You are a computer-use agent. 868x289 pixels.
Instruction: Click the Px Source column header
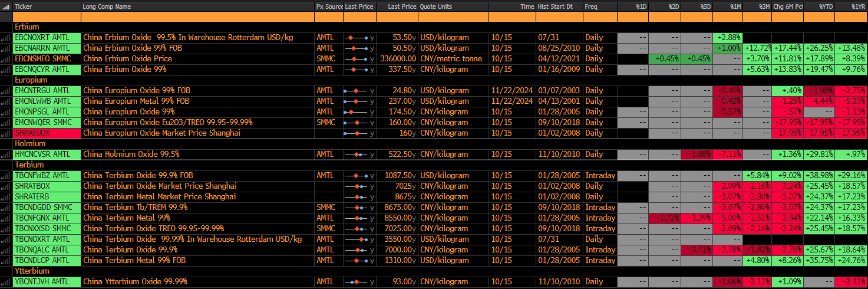[x=329, y=6]
